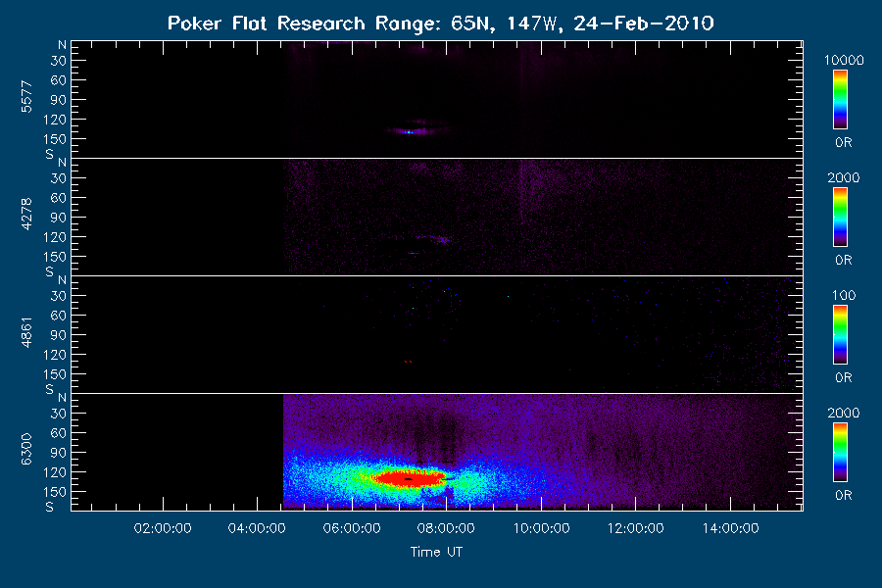
Task: Click the 4861 panel color bar
Action: tap(840, 335)
